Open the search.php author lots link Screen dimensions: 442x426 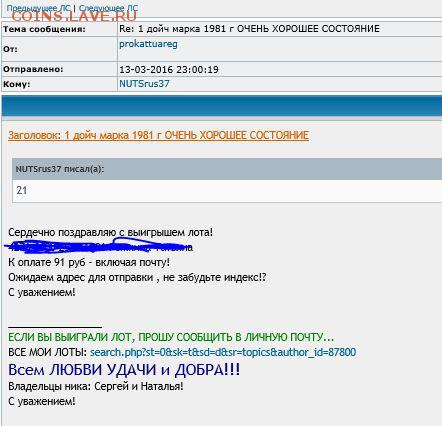click(223, 352)
